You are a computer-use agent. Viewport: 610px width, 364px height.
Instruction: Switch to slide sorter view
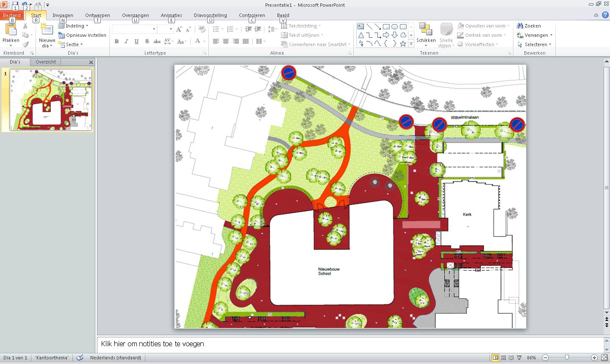[x=503, y=358]
